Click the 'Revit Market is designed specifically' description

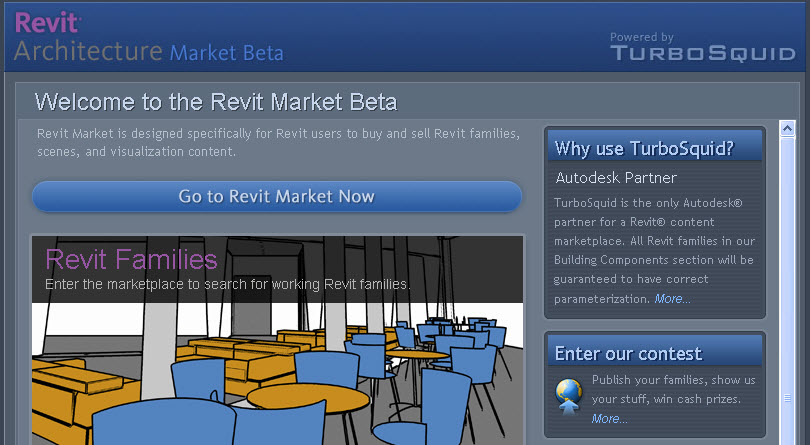point(278,143)
